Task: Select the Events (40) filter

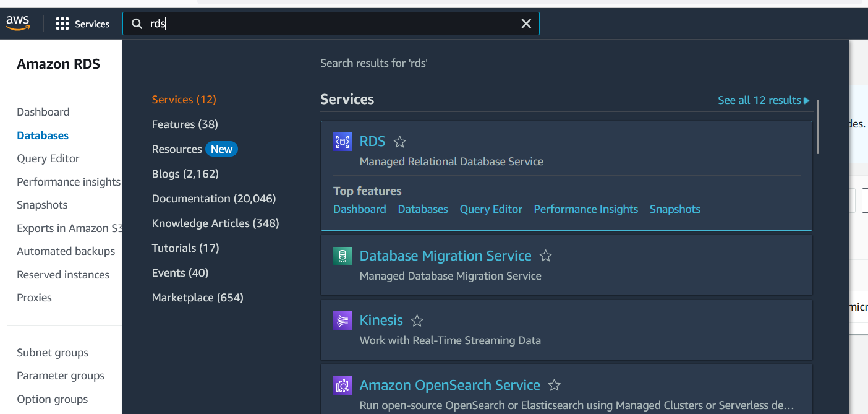Action: coord(181,273)
